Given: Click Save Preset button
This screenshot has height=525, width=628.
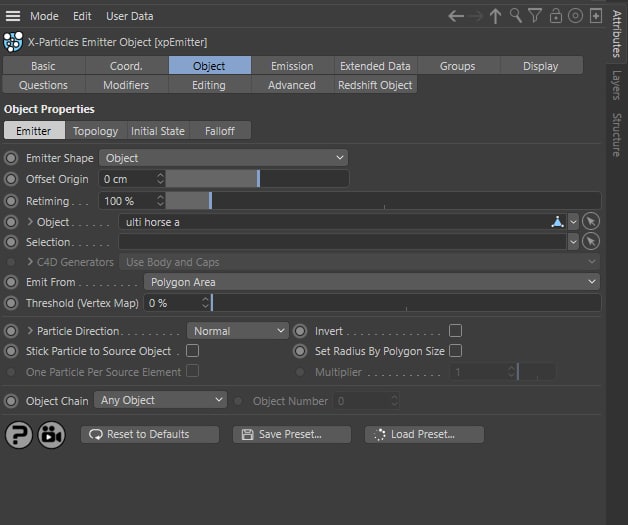Looking at the screenshot, I should click(292, 434).
